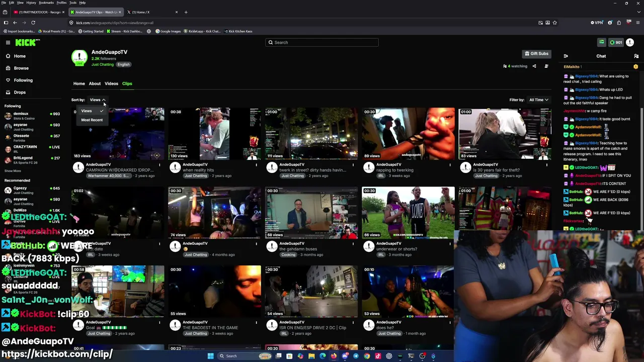The width and height of the screenshot is (644, 362).
Task: Click the Windows taskbar Search box
Action: pos(244,356)
